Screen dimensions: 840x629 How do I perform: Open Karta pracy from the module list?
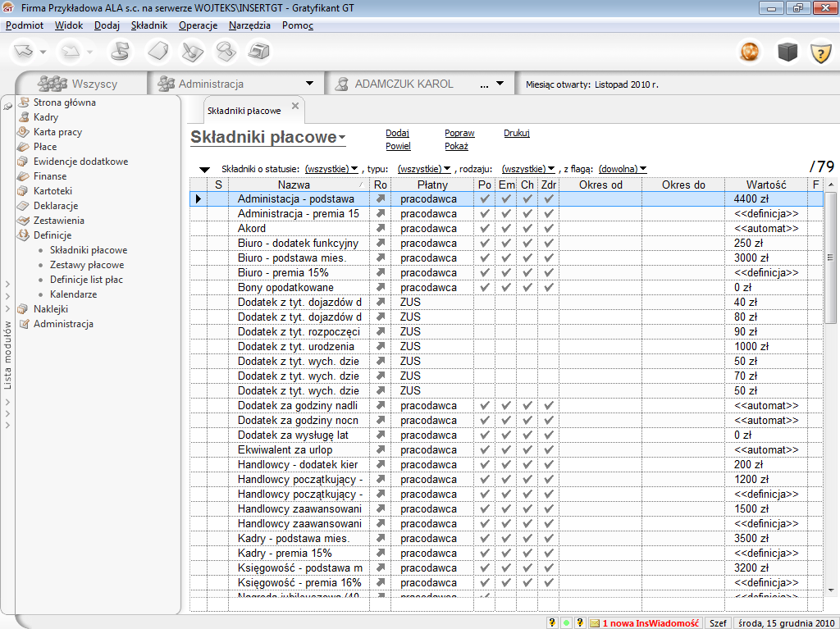(x=57, y=132)
